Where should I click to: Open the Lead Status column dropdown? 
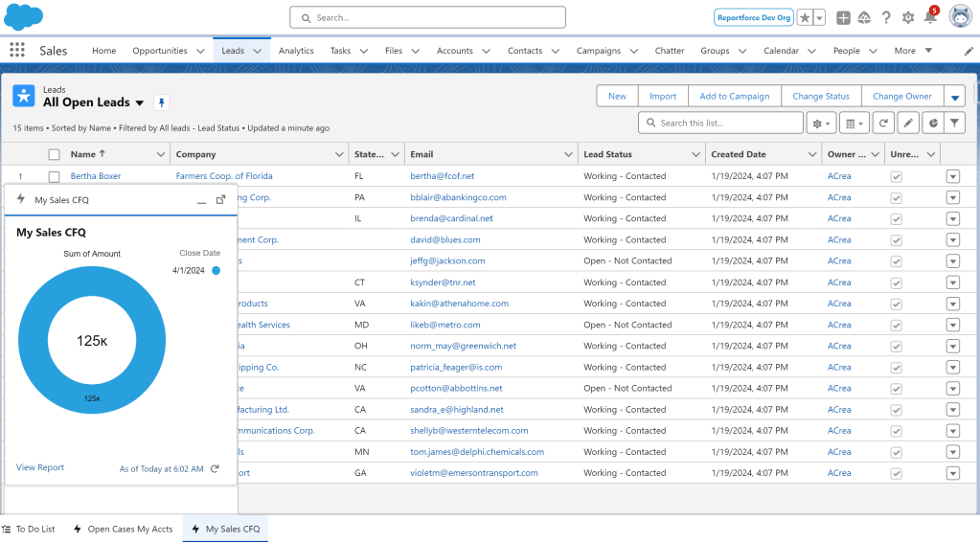tap(695, 154)
